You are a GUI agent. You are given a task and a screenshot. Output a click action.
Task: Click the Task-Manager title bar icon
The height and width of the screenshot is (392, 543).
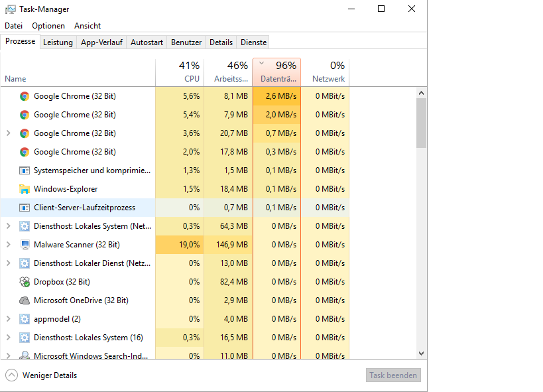point(11,9)
